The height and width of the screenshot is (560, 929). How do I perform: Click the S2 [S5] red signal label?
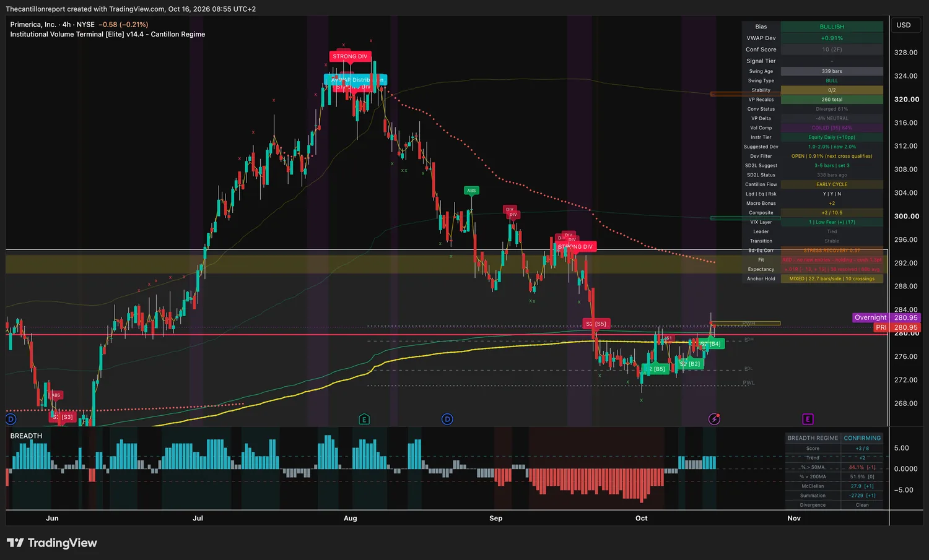click(596, 324)
